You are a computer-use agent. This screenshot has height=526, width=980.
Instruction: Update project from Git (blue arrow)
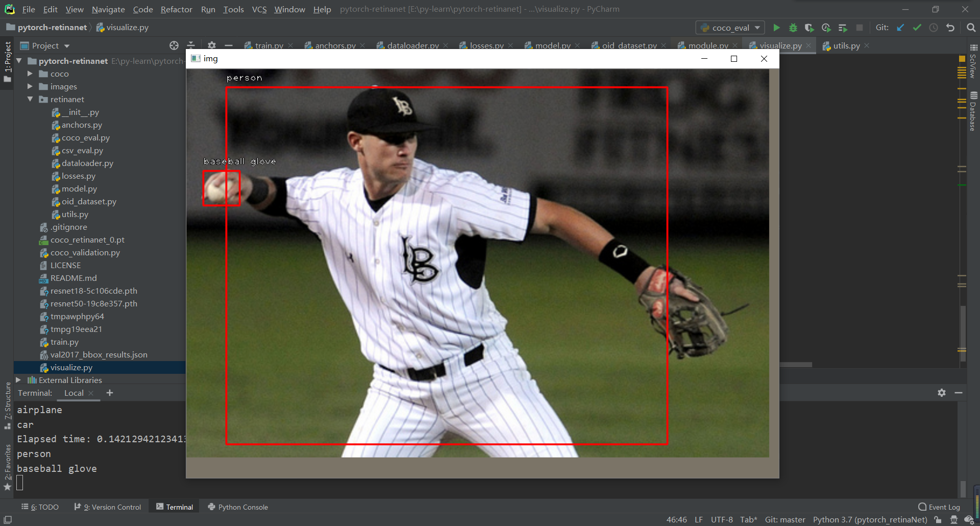click(900, 28)
